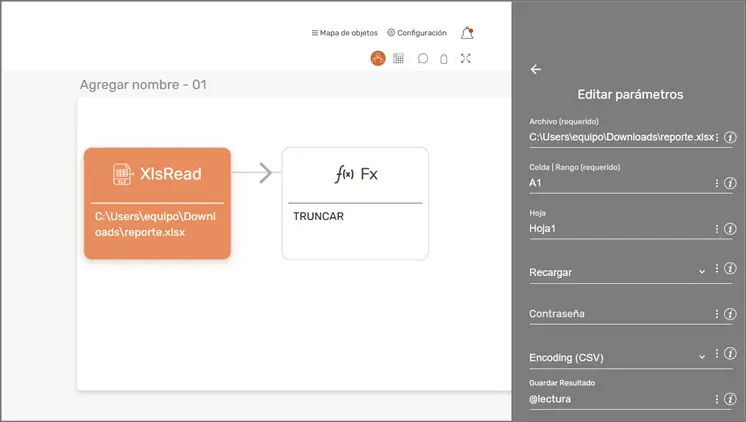Click the fullscreen expand icon

pos(466,59)
